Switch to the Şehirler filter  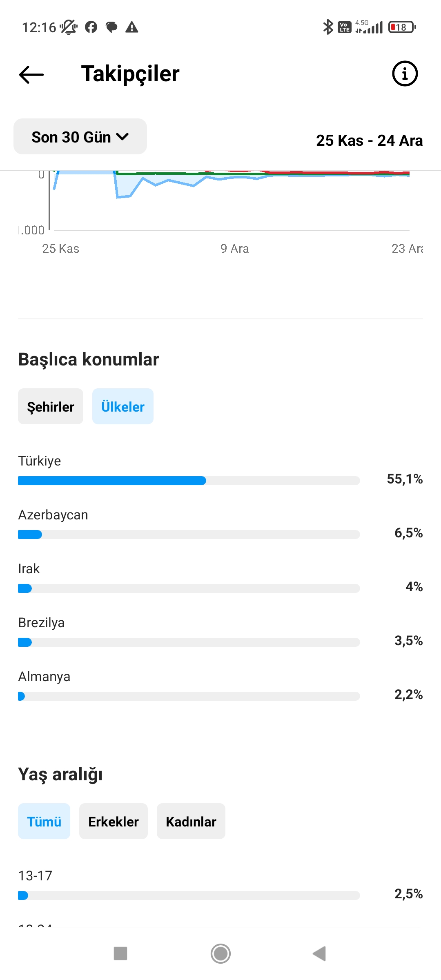(x=51, y=407)
